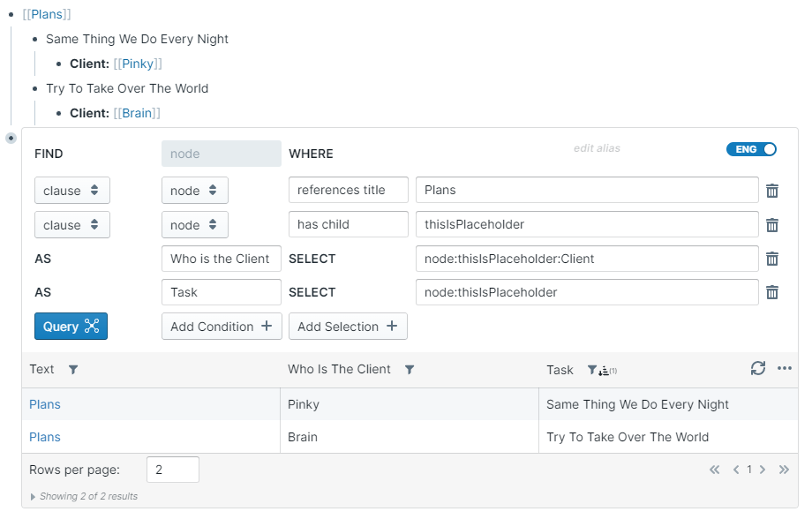Remove the 'Task' selection with trash icon
Image resolution: width=812 pixels, height=519 pixels.
click(x=772, y=292)
